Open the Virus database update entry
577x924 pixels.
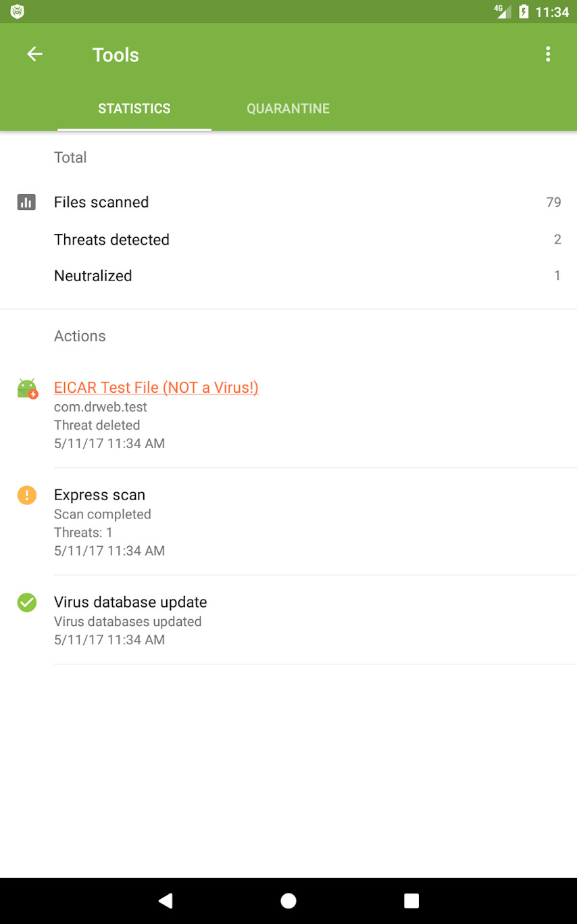click(x=130, y=602)
